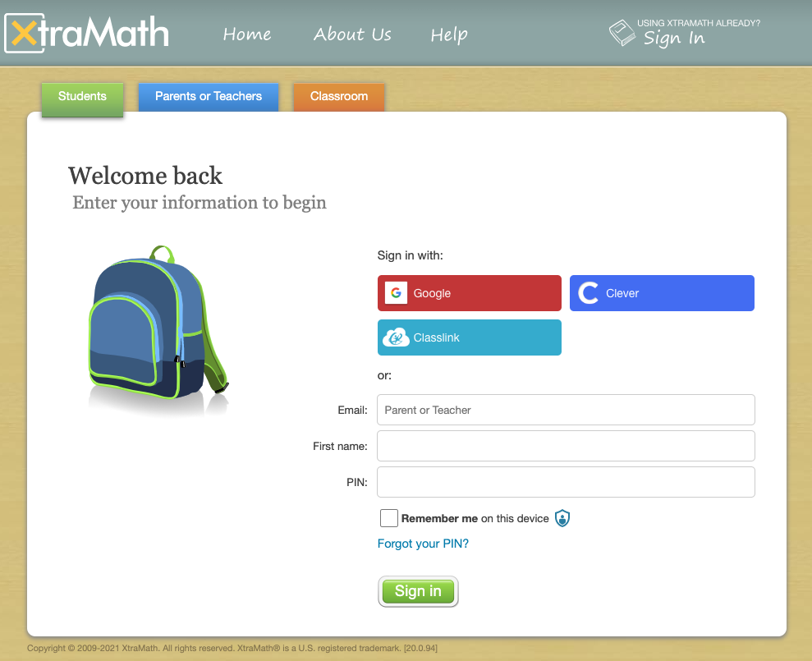This screenshot has width=812, height=661.
Task: Focus the Email input field
Action: point(566,410)
